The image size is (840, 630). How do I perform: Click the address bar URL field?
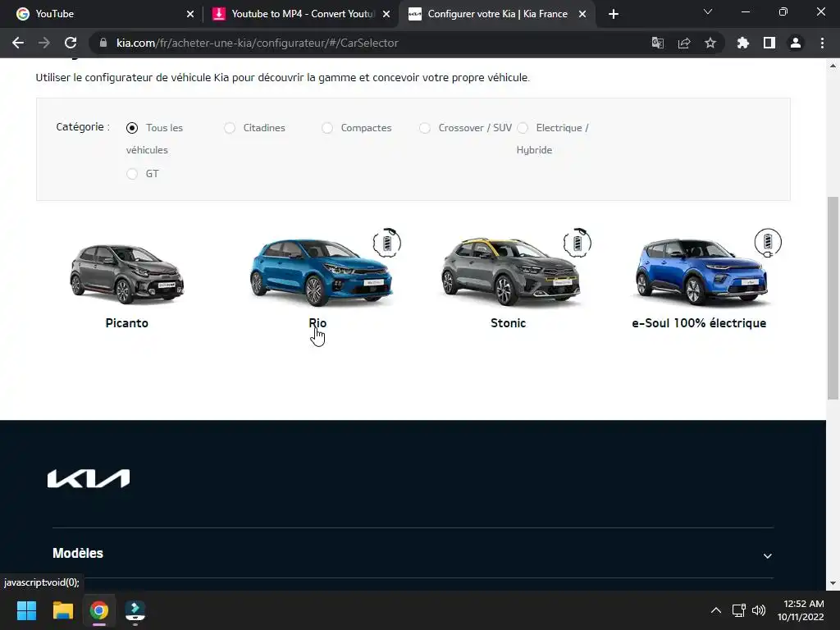(x=370, y=43)
